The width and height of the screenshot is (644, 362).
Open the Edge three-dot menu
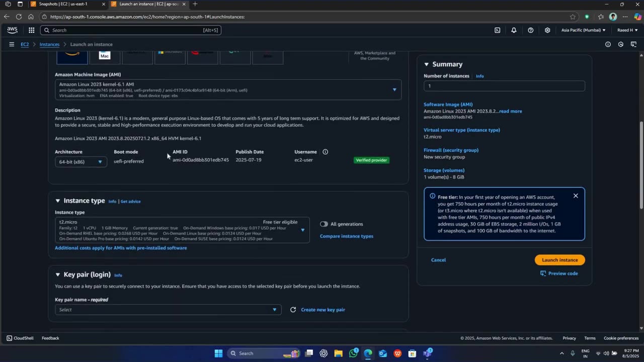625,17
